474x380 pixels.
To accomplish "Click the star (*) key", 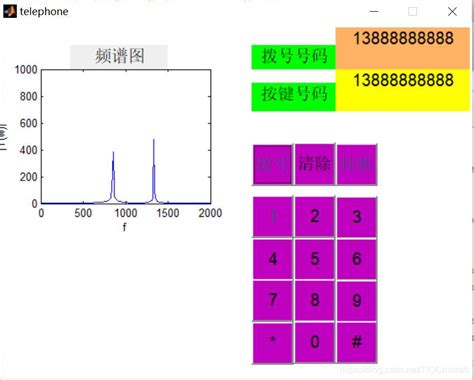I will tap(273, 342).
